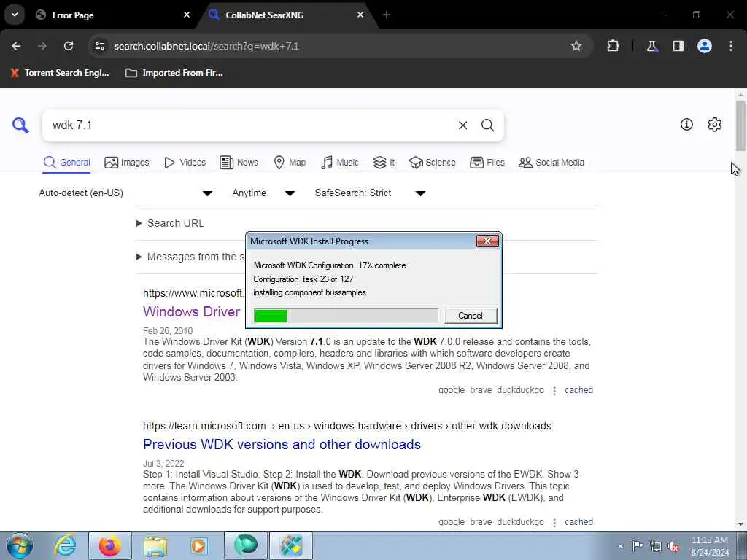Click the green globe taskbar application icon
The width and height of the screenshot is (747, 560).
[246, 545]
